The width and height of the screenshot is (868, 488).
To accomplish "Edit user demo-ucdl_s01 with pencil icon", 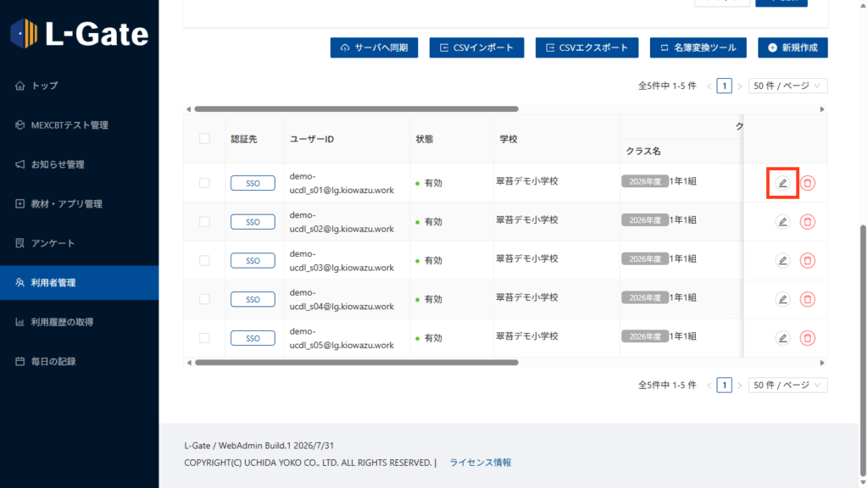I will click(x=782, y=183).
